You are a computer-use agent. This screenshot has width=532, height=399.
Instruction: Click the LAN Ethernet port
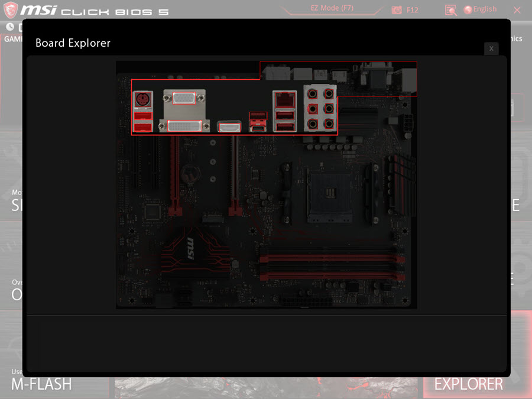pyautogui.click(x=284, y=99)
